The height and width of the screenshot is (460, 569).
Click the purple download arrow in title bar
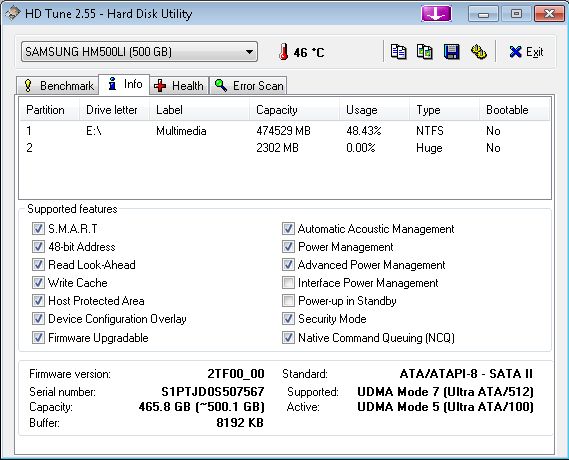pos(436,14)
